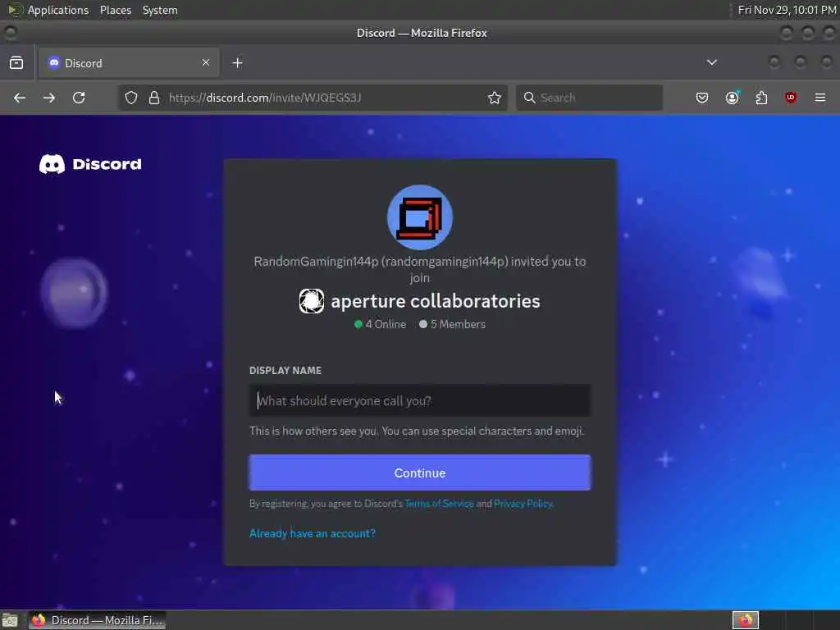
Task: Open the Privacy Policy link
Action: tap(523, 504)
